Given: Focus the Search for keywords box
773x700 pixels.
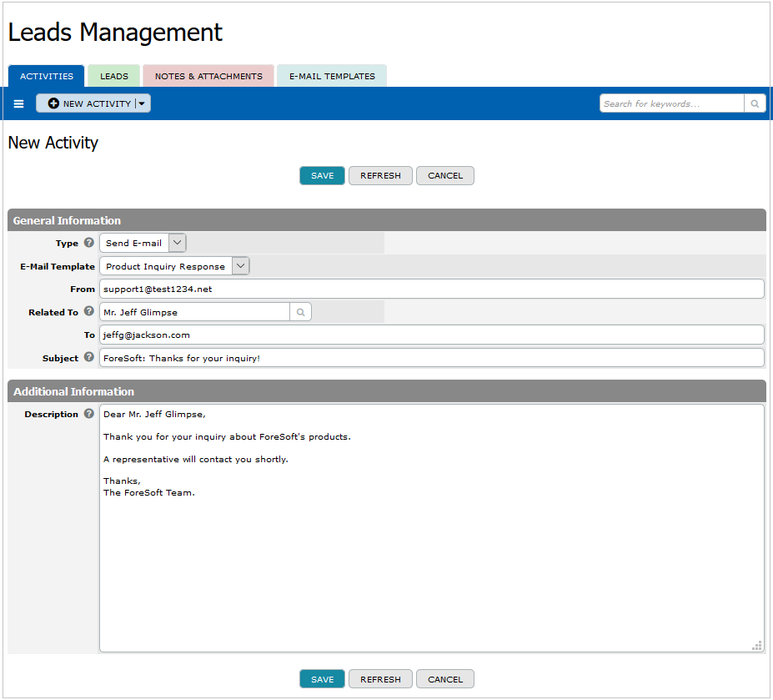Looking at the screenshot, I should pos(671,103).
